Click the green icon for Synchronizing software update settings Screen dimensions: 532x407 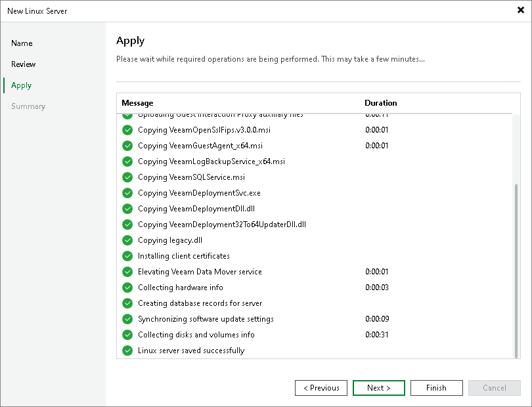click(x=127, y=319)
